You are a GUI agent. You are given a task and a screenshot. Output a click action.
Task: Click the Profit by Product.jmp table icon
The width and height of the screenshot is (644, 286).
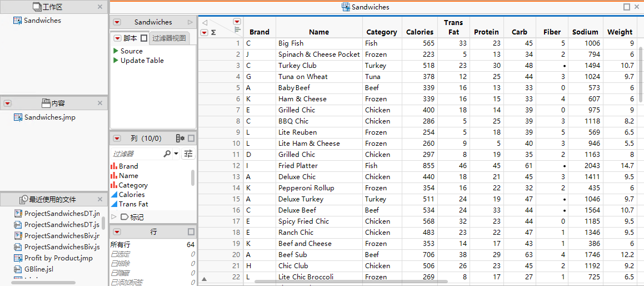18,258
